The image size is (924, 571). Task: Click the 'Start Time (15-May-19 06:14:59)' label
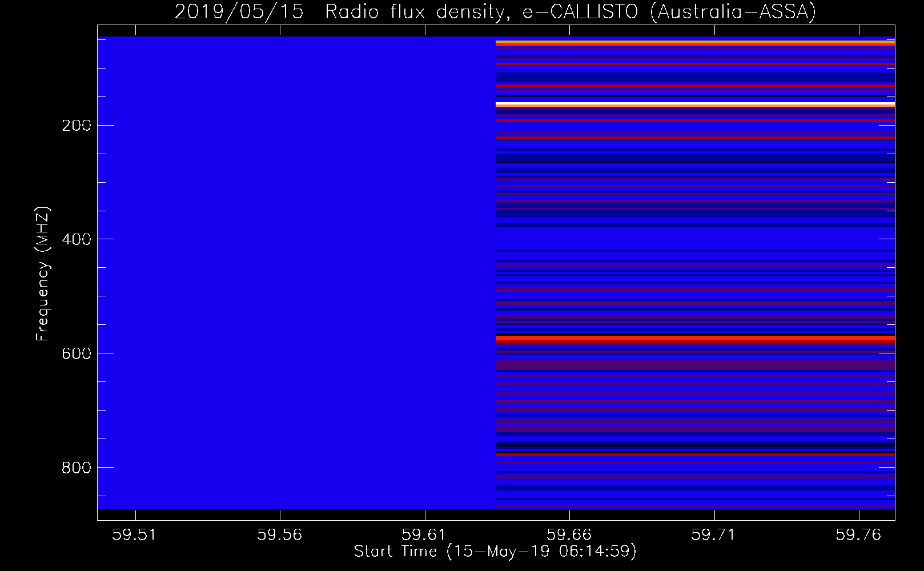(x=495, y=552)
